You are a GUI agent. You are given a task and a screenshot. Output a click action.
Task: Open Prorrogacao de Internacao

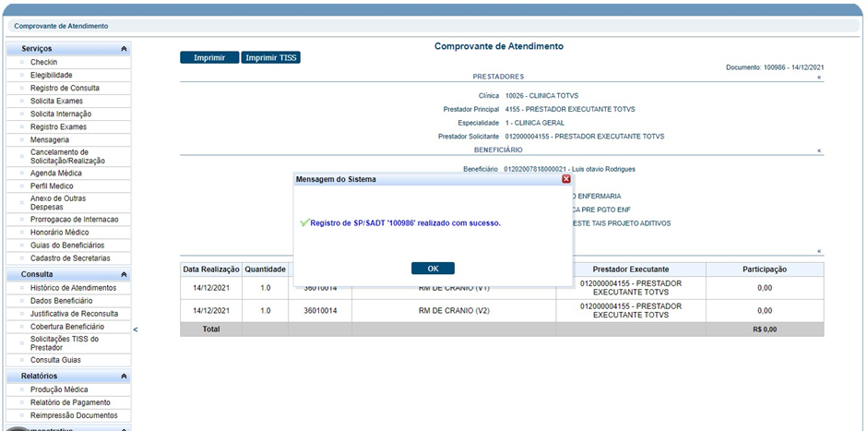pyautogui.click(x=74, y=220)
